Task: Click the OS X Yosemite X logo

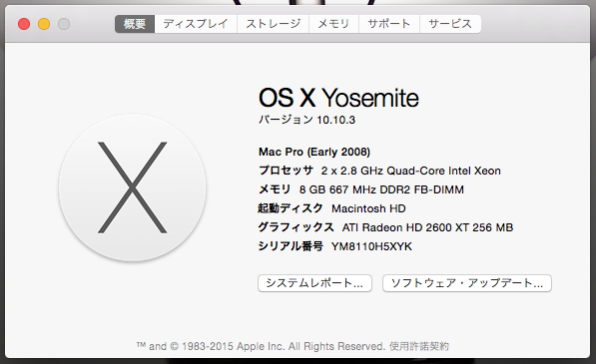Action: 132,187
